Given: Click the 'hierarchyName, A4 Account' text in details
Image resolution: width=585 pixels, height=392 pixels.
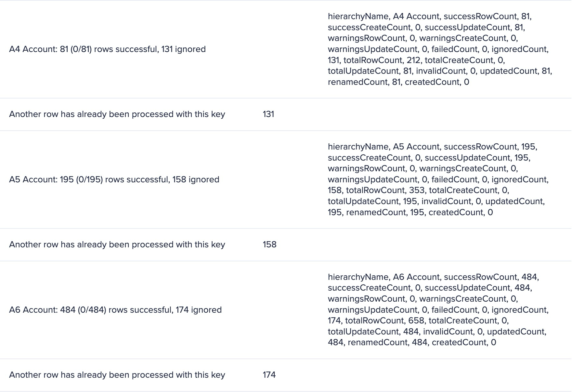Looking at the screenshot, I should point(383,17).
